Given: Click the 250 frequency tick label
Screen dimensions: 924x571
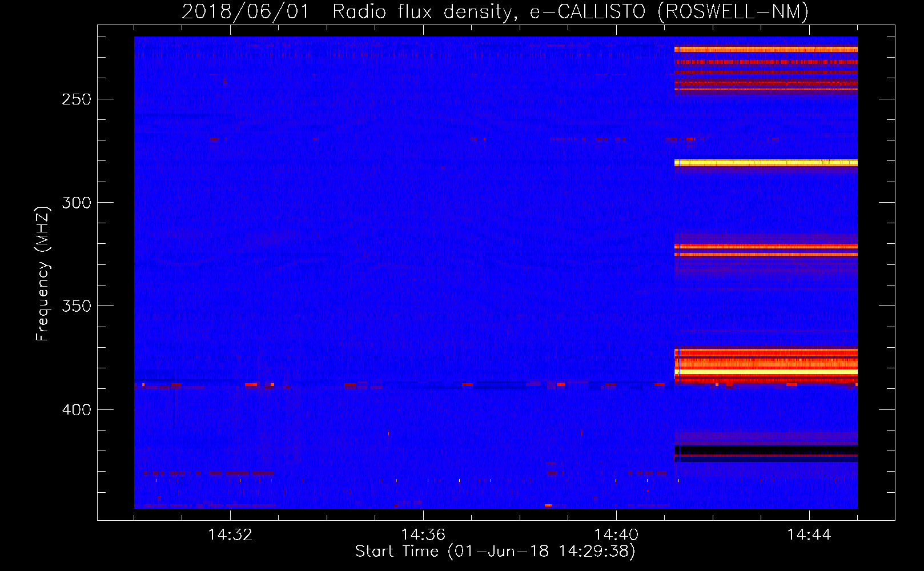Looking at the screenshot, I should [77, 99].
